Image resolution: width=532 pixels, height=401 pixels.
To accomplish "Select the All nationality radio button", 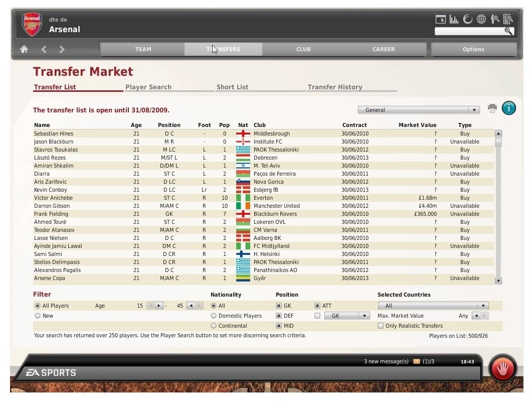I will 214,306.
